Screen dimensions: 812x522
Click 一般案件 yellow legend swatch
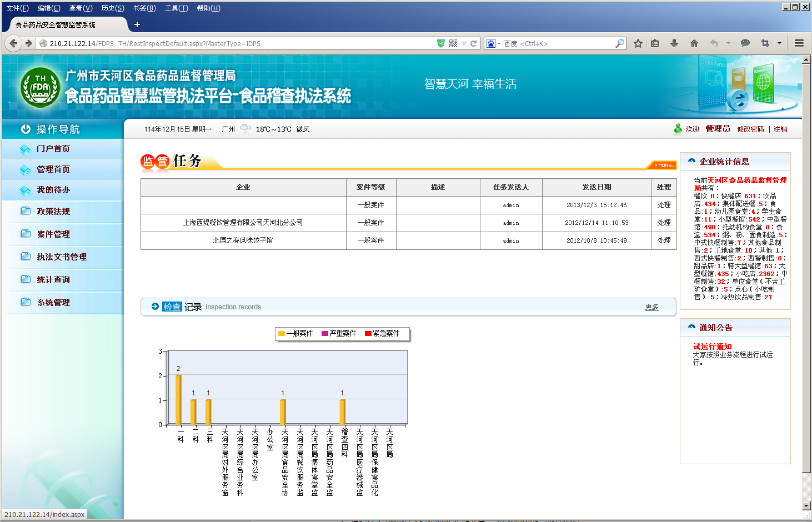point(282,334)
